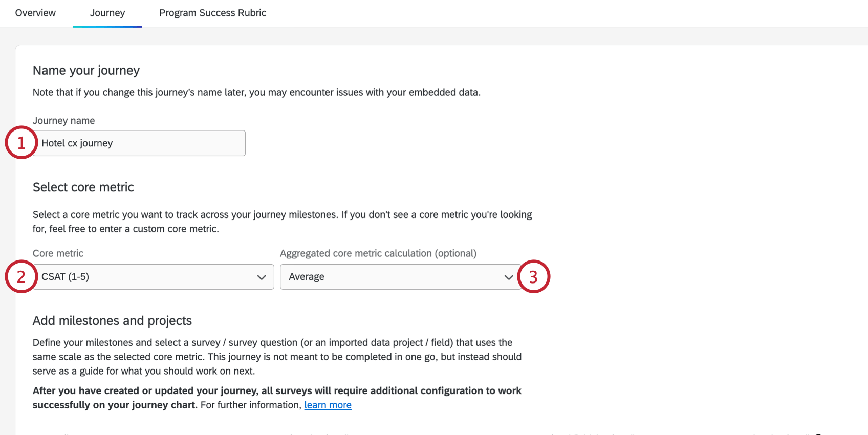Click the Core metric field label
Viewport: 868px width, 435px height.
[58, 253]
